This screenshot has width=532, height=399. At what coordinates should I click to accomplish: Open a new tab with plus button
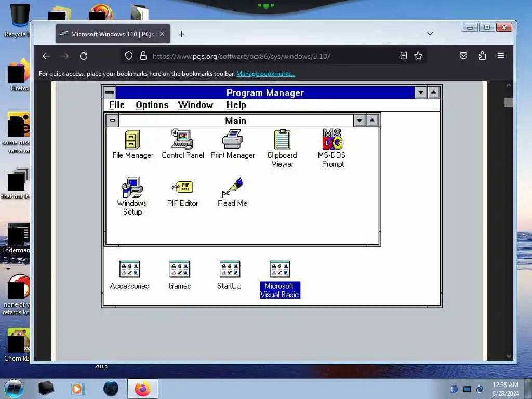tap(181, 34)
